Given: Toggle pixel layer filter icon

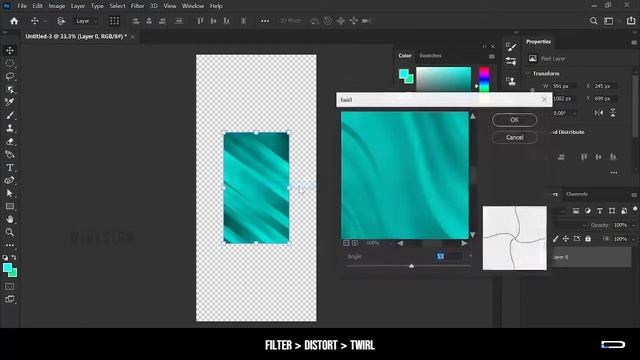Looking at the screenshot, I should tap(576, 211).
